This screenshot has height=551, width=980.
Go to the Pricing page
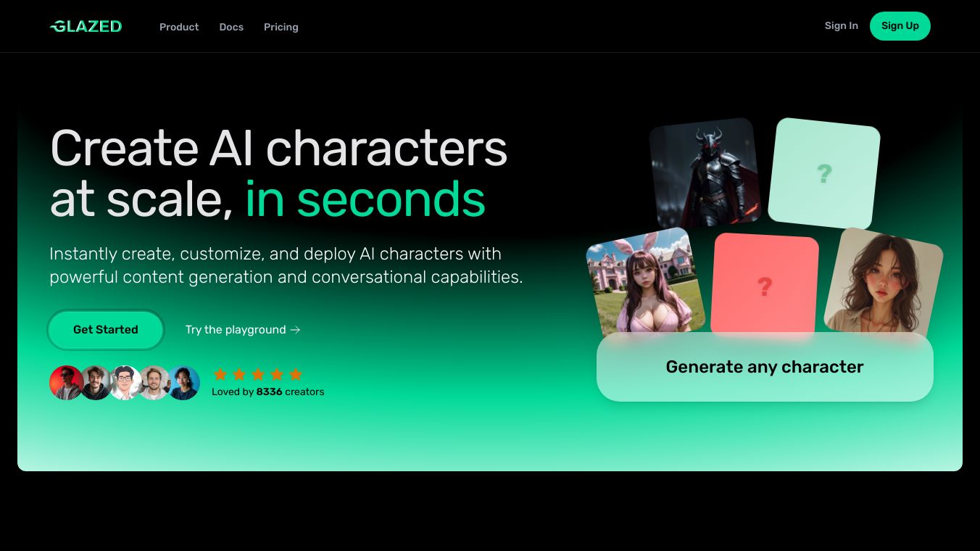281,27
